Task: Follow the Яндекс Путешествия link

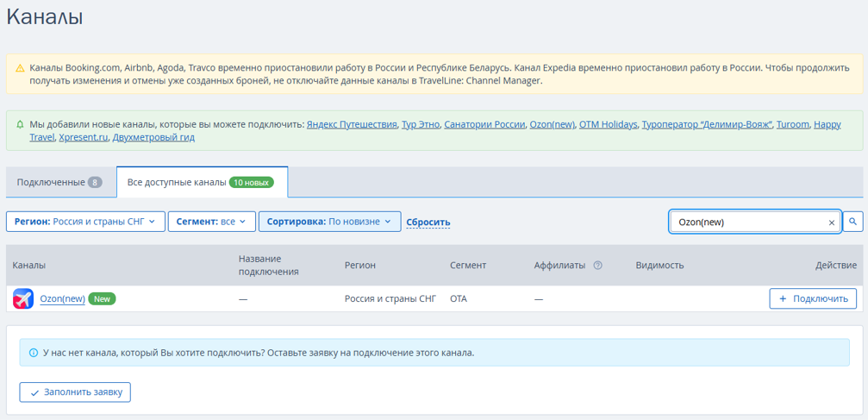Action: pos(352,124)
